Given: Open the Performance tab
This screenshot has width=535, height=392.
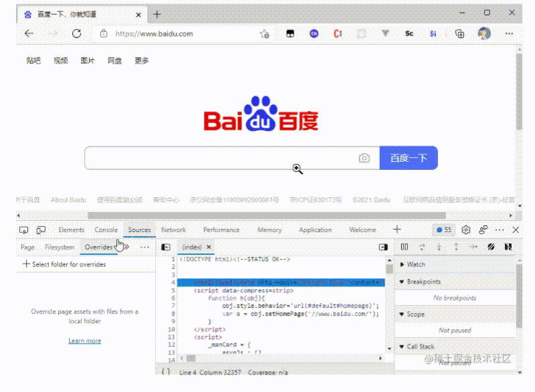Looking at the screenshot, I should point(221,230).
